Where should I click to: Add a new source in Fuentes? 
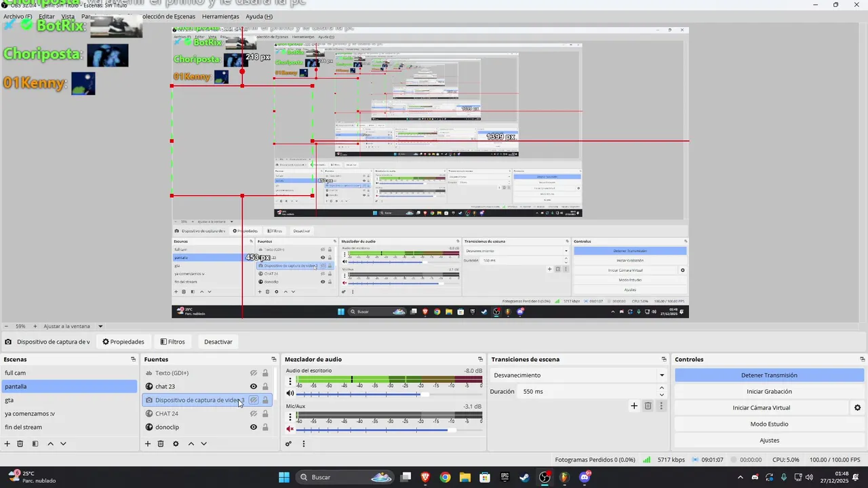click(x=148, y=444)
